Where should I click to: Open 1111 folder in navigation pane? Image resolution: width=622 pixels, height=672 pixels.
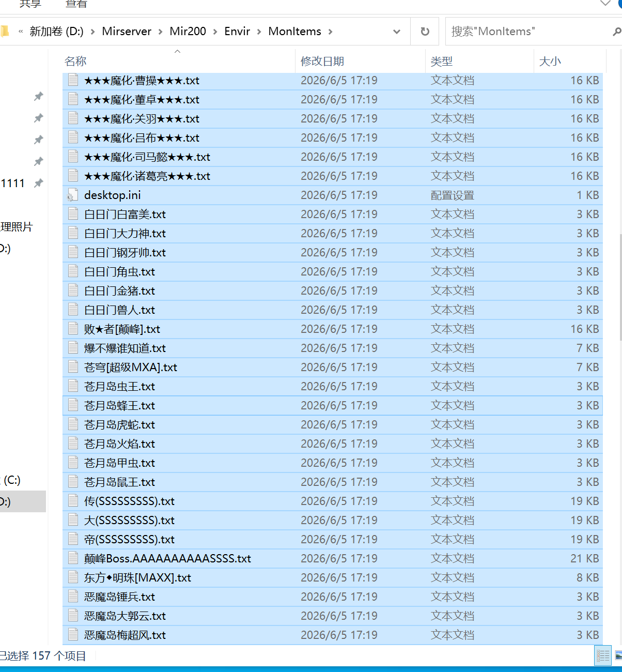[13, 183]
